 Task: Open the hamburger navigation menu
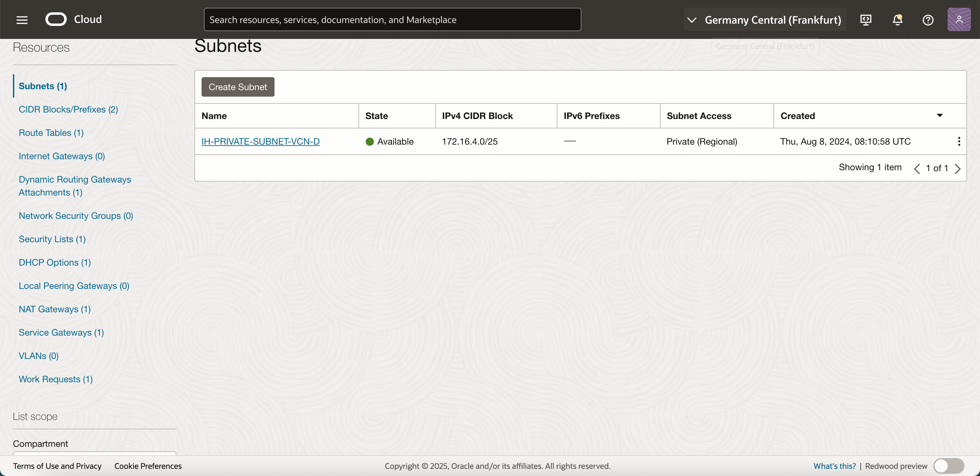pos(22,20)
